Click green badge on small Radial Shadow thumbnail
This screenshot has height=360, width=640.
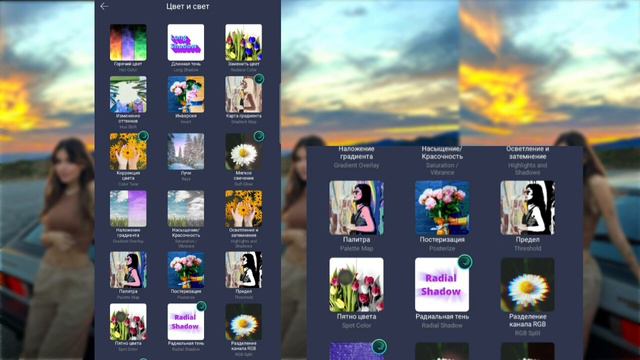click(201, 306)
